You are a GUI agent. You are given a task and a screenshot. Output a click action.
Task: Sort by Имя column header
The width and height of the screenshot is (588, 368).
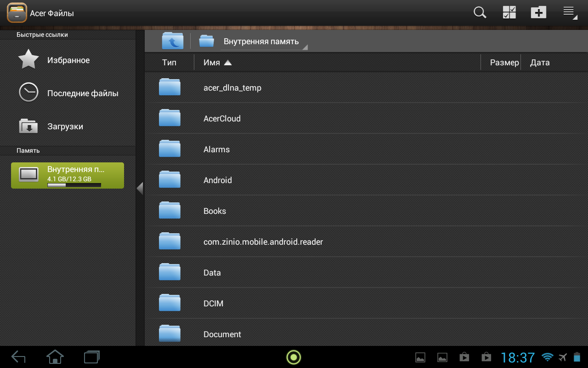click(x=212, y=63)
